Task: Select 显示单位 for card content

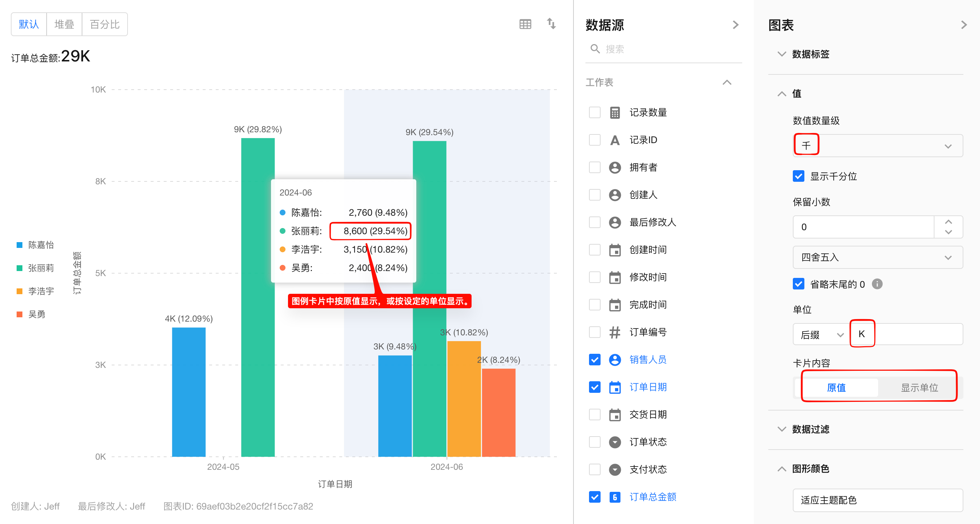Action: tap(919, 387)
